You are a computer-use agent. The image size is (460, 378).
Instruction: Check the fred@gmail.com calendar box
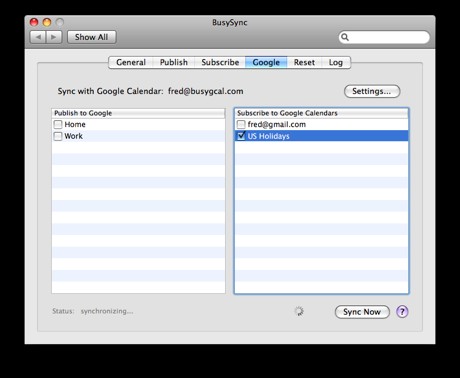[241, 124]
